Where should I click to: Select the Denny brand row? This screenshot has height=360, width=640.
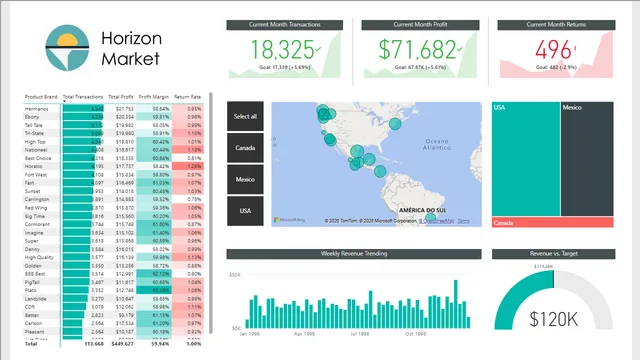[113, 249]
